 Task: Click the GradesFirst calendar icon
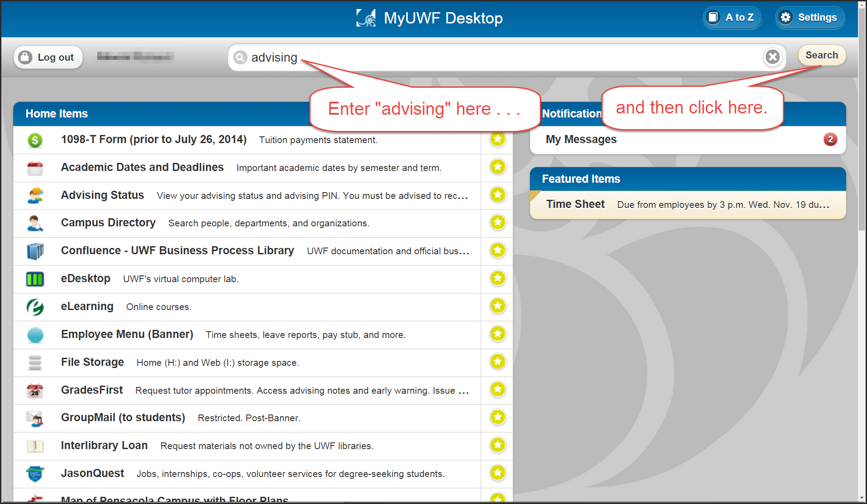coord(35,391)
